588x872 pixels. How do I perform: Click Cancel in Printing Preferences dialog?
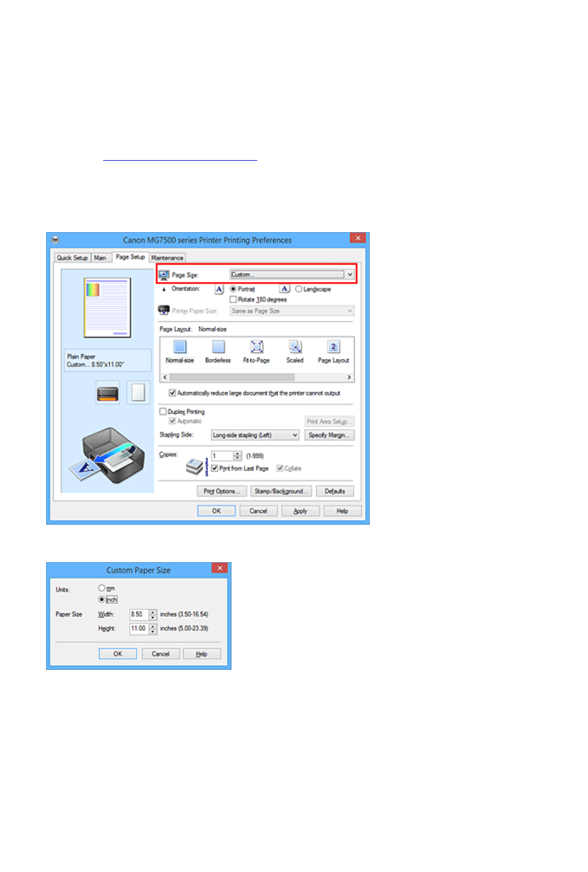(259, 511)
